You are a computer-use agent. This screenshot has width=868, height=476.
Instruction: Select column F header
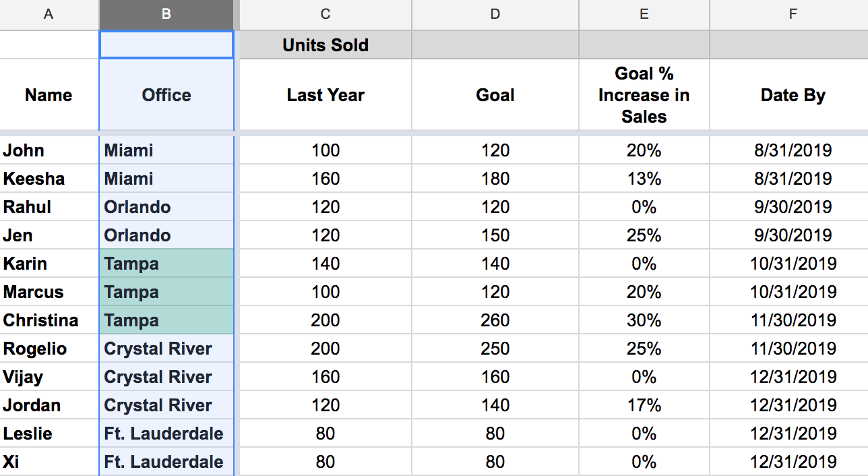[x=793, y=13]
